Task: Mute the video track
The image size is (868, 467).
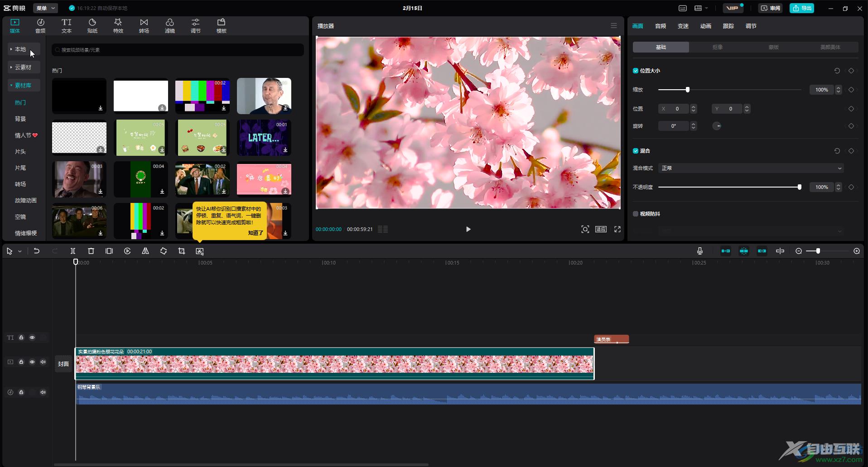Action: tap(43, 362)
